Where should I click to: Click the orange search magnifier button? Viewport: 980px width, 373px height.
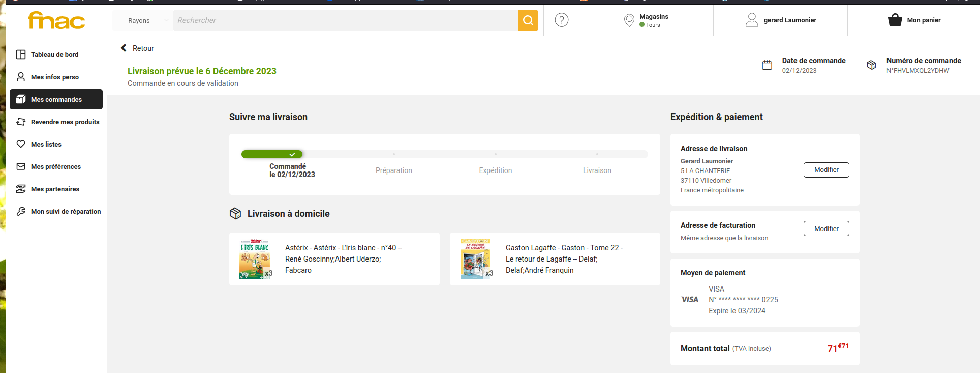pyautogui.click(x=528, y=20)
